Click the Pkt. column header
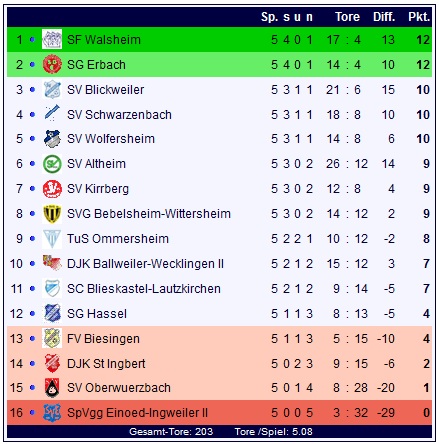This screenshot has height=444, width=439. (x=419, y=17)
